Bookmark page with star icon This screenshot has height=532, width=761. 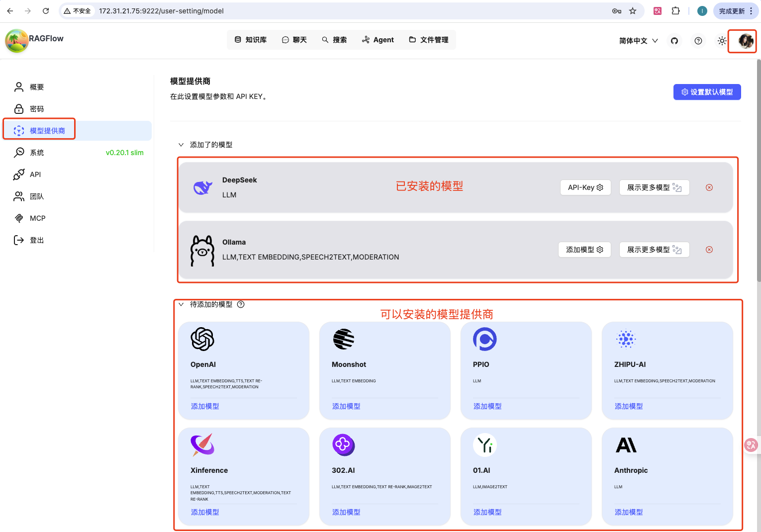coord(633,11)
